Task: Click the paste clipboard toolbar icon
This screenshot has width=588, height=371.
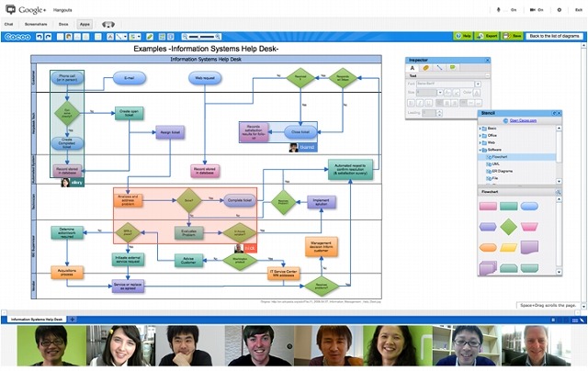Action: (x=69, y=37)
